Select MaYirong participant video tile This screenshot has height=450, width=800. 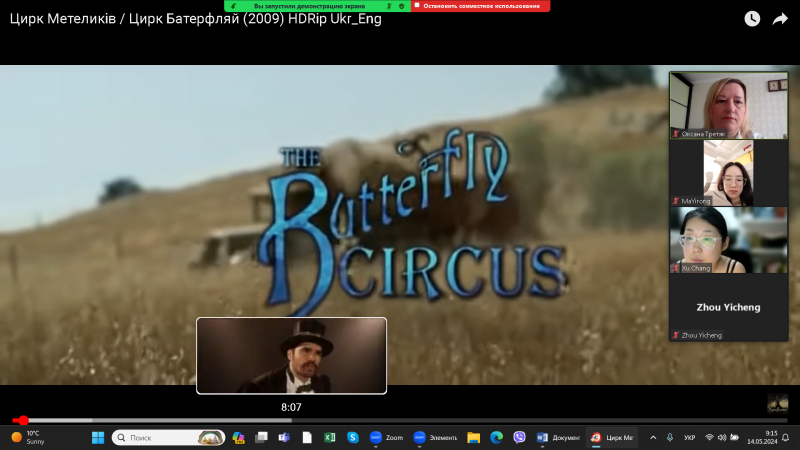point(729,173)
